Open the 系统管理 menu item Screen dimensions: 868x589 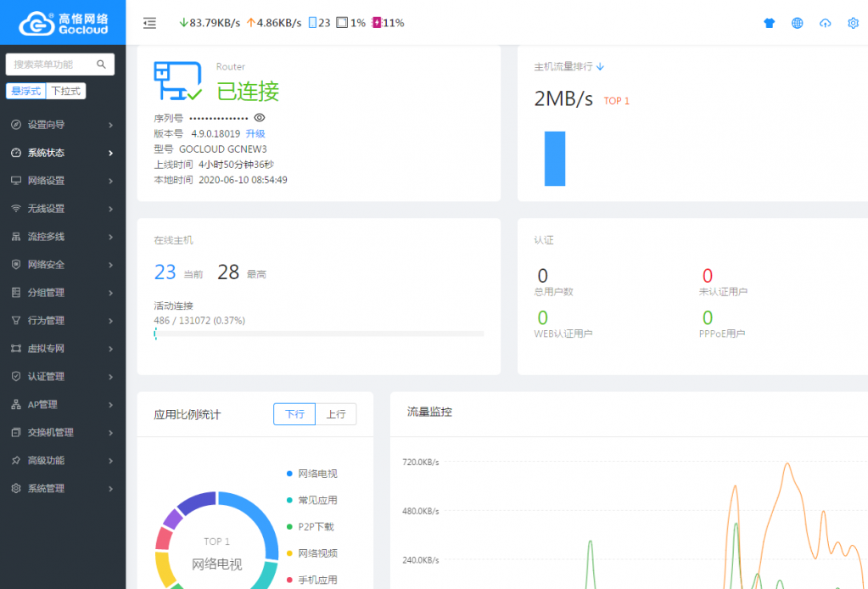(63, 488)
